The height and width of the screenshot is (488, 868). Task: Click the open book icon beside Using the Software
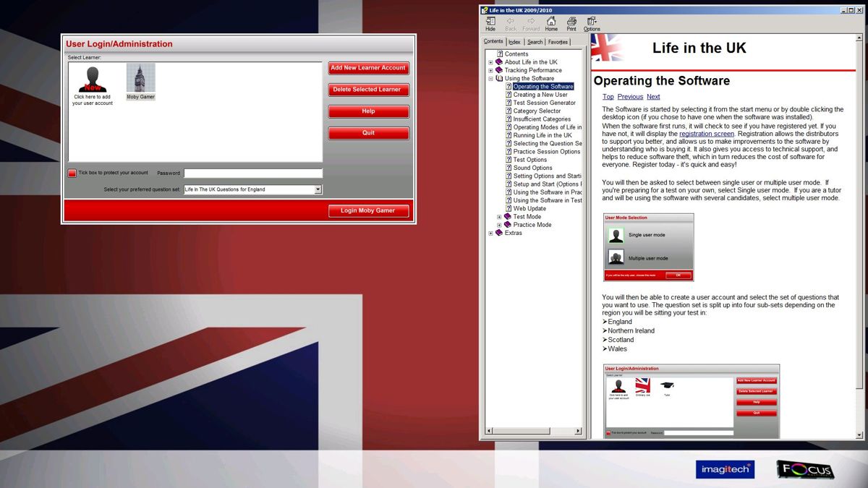(x=499, y=78)
